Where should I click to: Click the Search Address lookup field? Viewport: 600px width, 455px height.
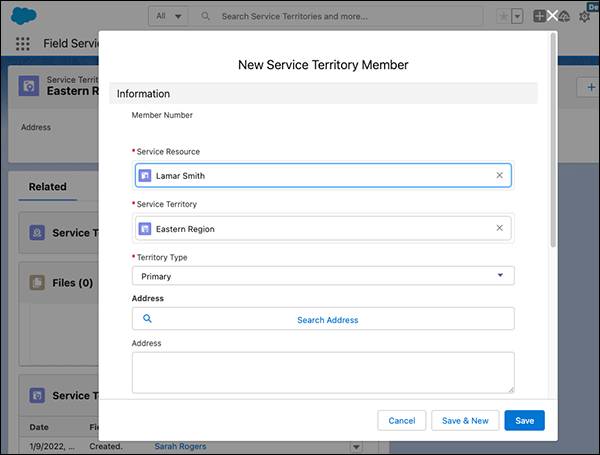click(323, 319)
